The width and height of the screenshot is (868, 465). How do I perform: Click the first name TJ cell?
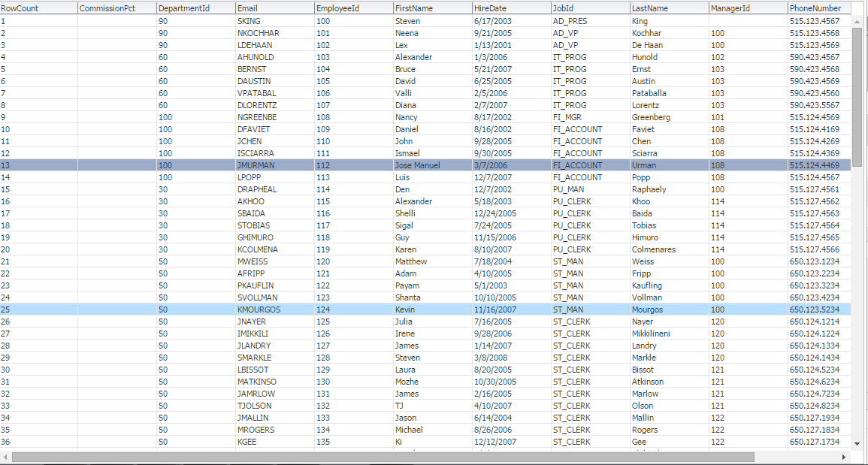tap(433, 405)
